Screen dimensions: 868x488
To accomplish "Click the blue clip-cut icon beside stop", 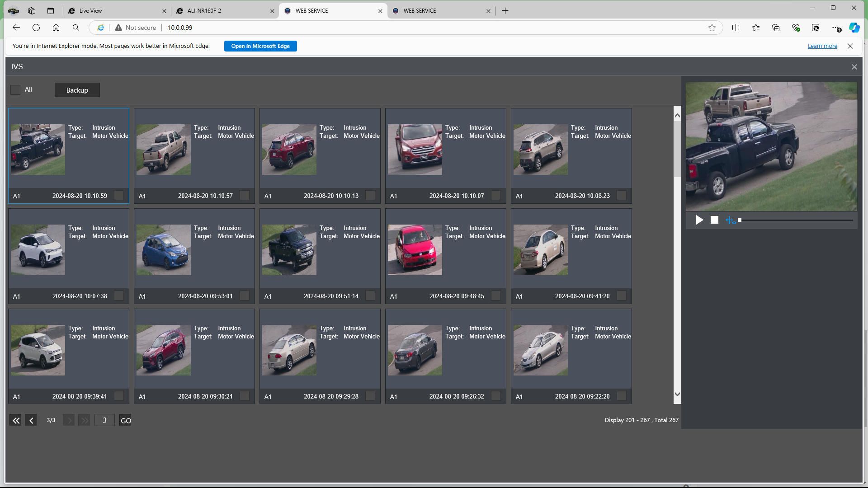I will click(x=731, y=220).
